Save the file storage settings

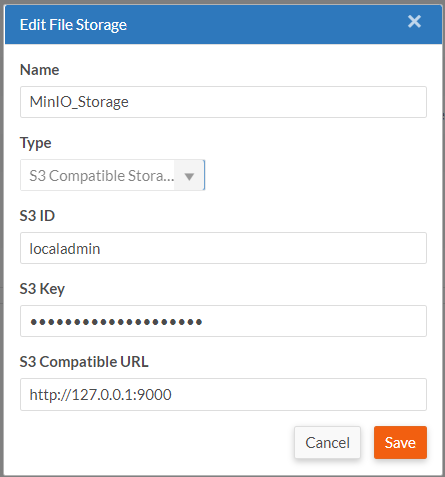tap(400, 442)
